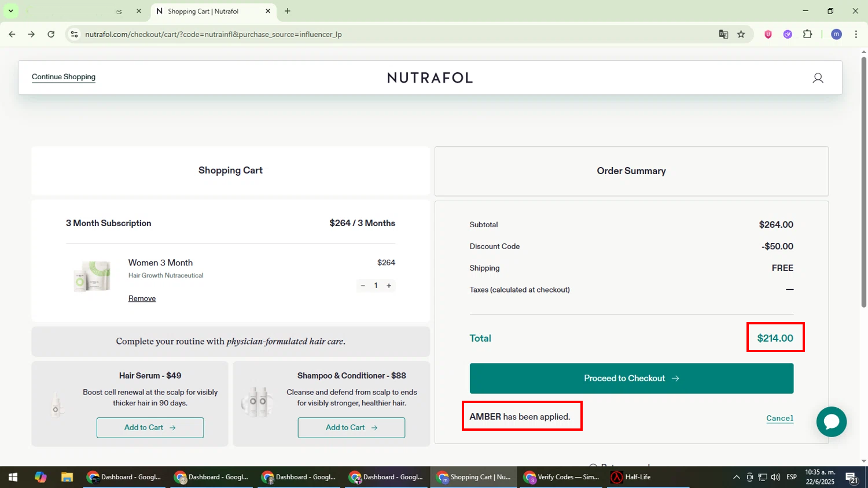Open a new browser tab
Screen dimensions: 868x488
pos(288,11)
